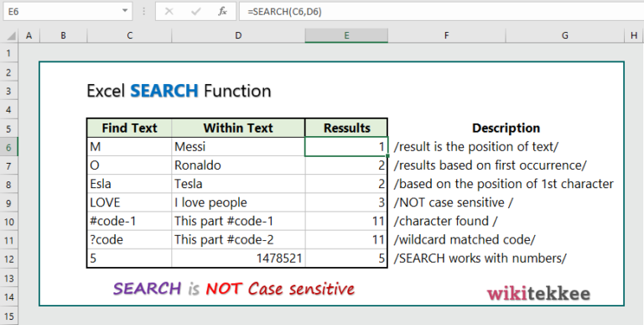Viewport: 644px width, 325px height.
Task: Click '/wildcard matched code/' description
Action: tap(465, 240)
